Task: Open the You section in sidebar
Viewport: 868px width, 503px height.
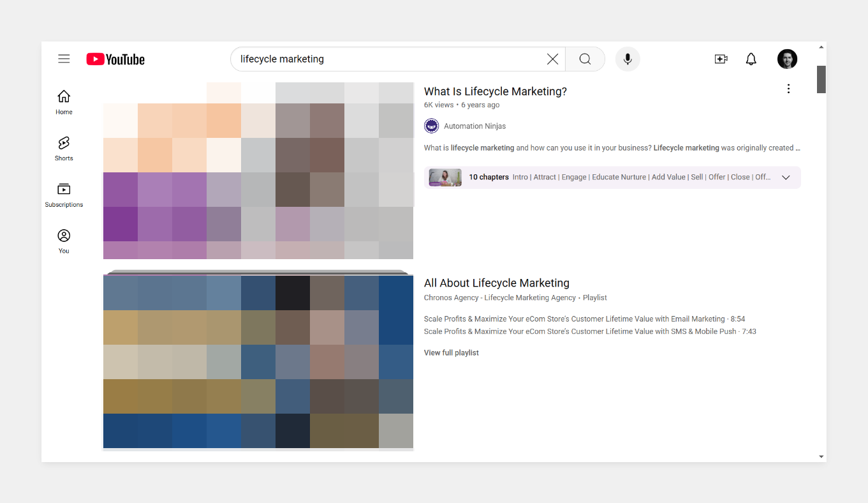Action: tap(64, 242)
